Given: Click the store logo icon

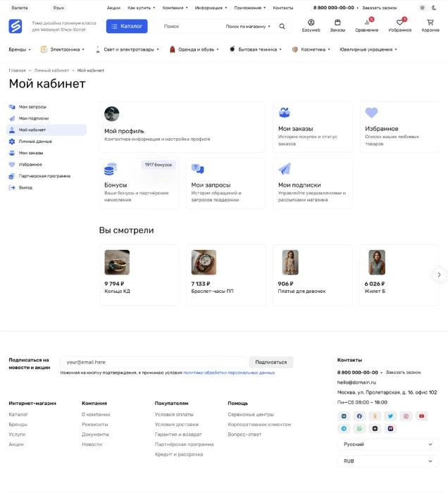Looking at the screenshot, I should coord(15,26).
